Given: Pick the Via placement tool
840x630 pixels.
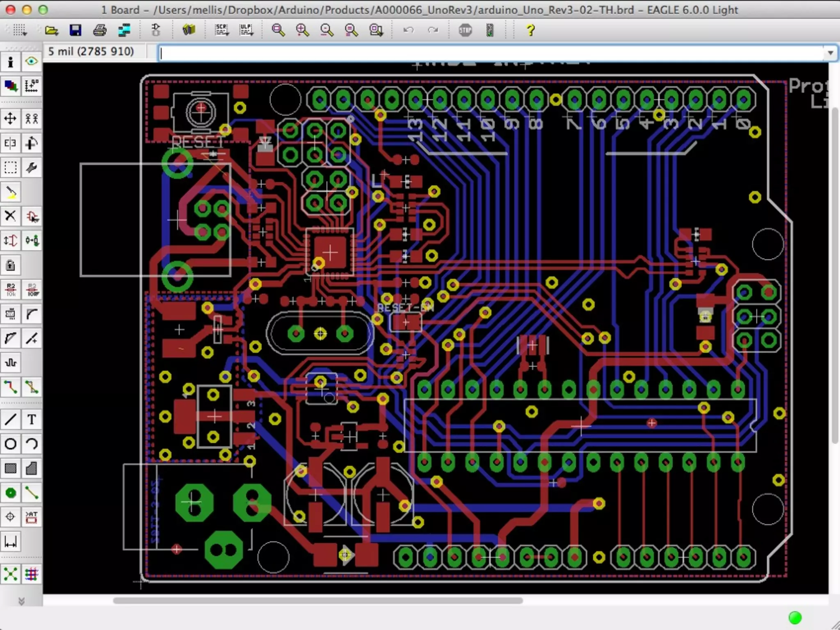Looking at the screenshot, I should pyautogui.click(x=10, y=493).
